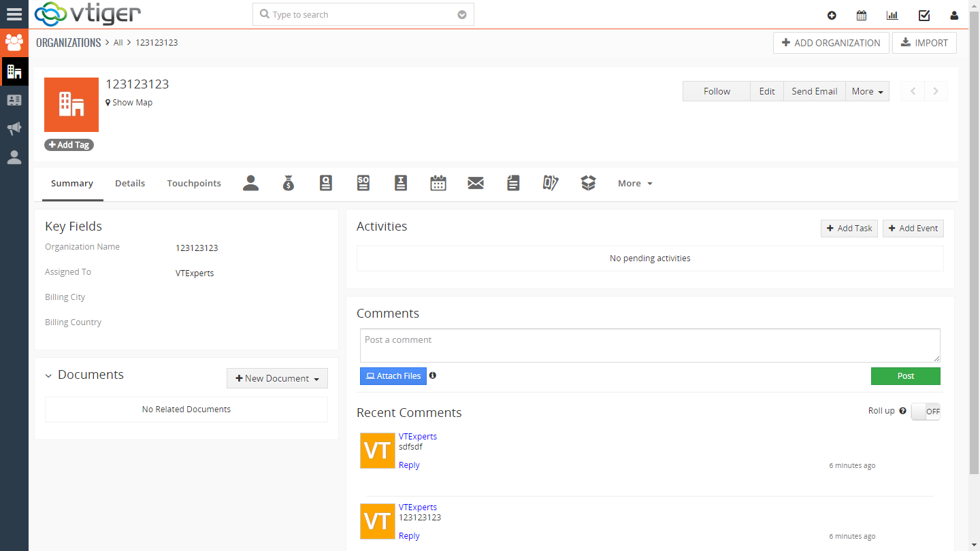
Task: Click the Type to search field
Action: [363, 15]
